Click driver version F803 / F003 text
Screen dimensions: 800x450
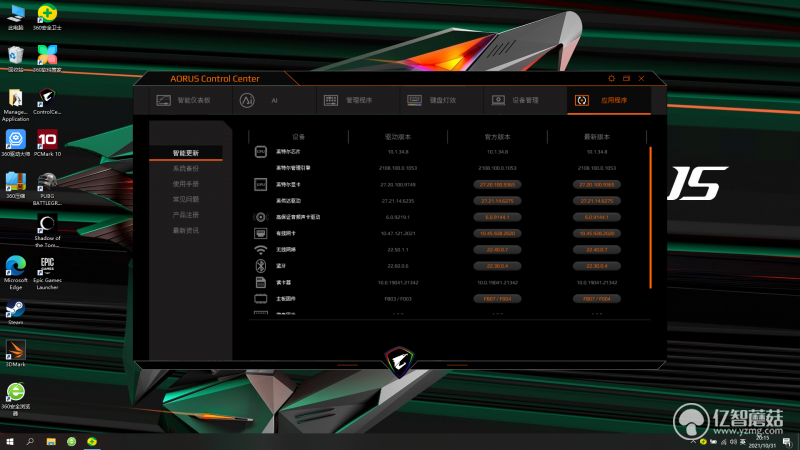398,299
